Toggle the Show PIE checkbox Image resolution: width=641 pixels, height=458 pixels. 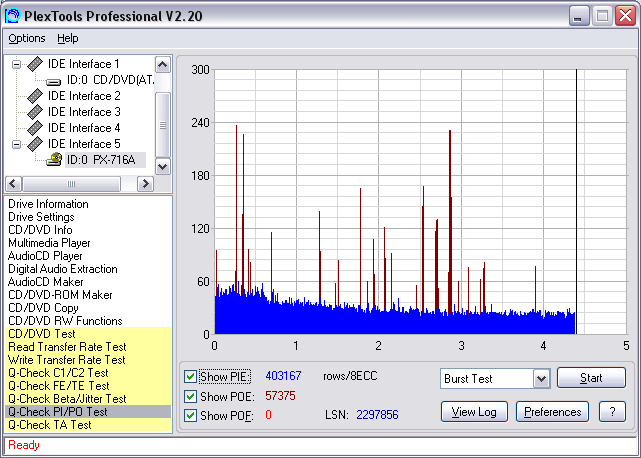[x=190, y=376]
